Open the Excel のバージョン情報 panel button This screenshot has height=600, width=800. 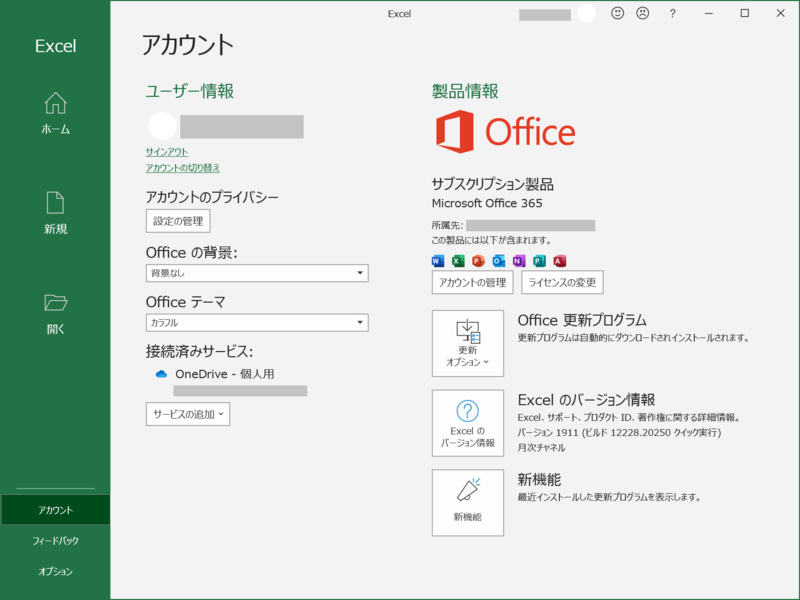pos(466,422)
